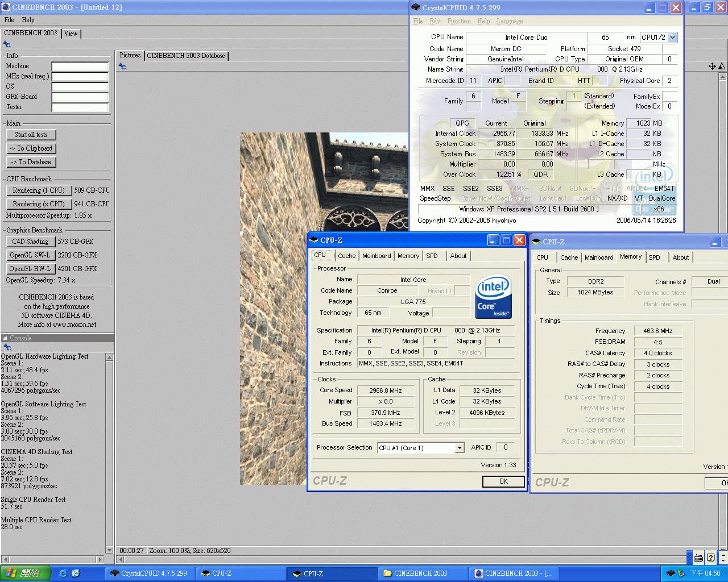Open the Function menu in CrystalCPUID
The width and height of the screenshot is (728, 582).
[x=459, y=21]
